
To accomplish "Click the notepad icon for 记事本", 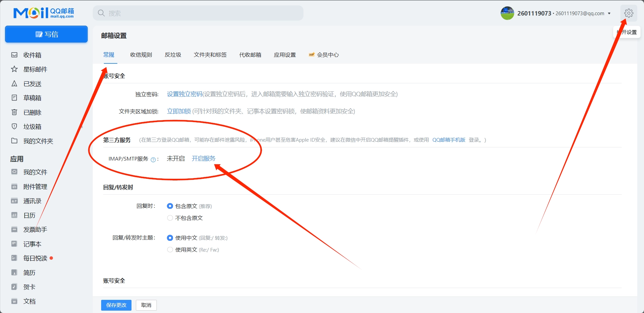I will click(14, 244).
